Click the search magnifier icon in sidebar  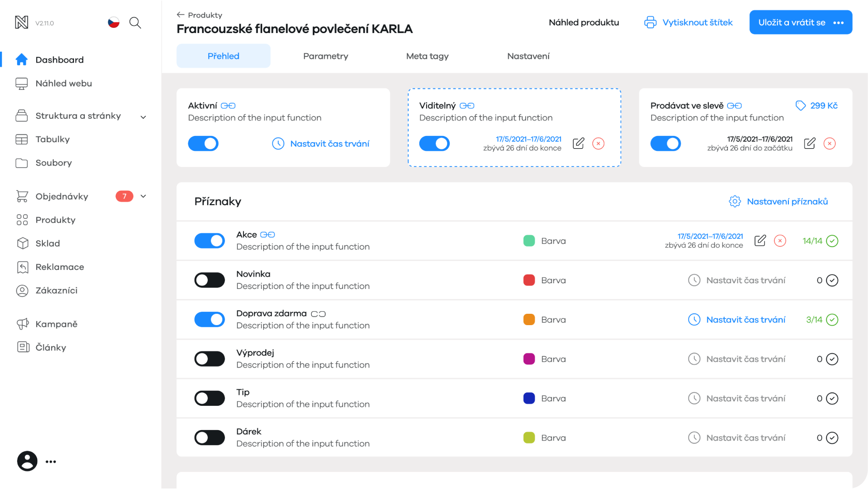(x=135, y=23)
